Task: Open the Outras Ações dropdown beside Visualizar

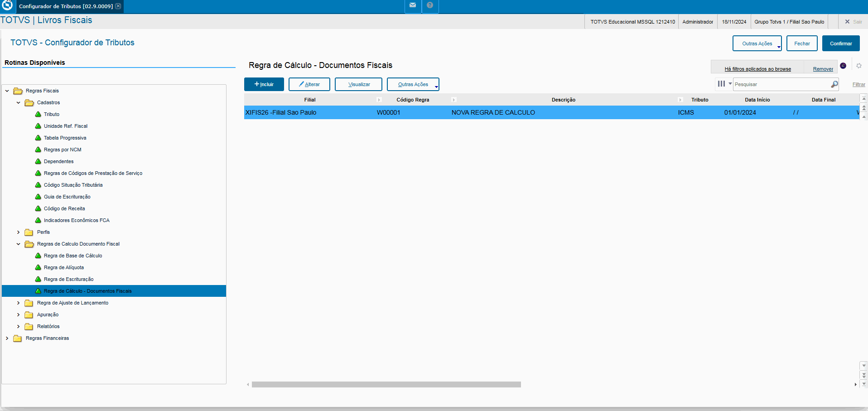Action: (x=413, y=84)
